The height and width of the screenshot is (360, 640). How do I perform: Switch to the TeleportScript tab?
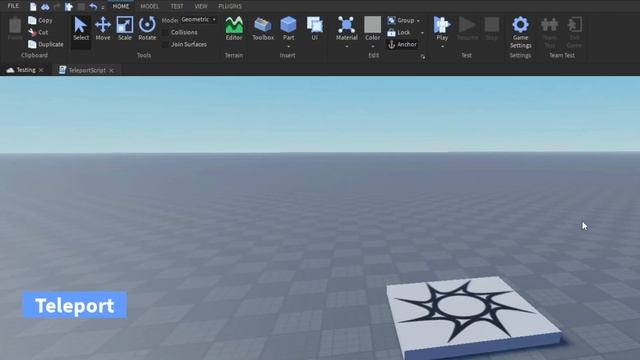coord(87,70)
